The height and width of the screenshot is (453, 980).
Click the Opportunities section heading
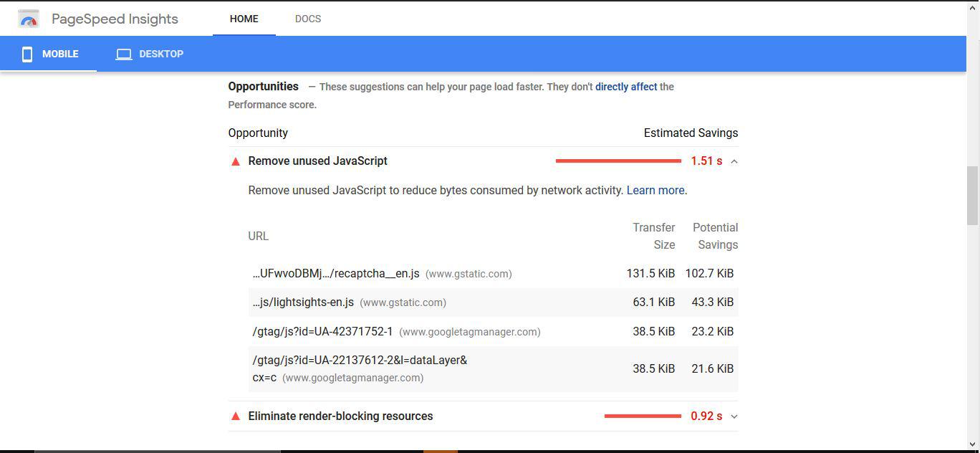click(264, 87)
